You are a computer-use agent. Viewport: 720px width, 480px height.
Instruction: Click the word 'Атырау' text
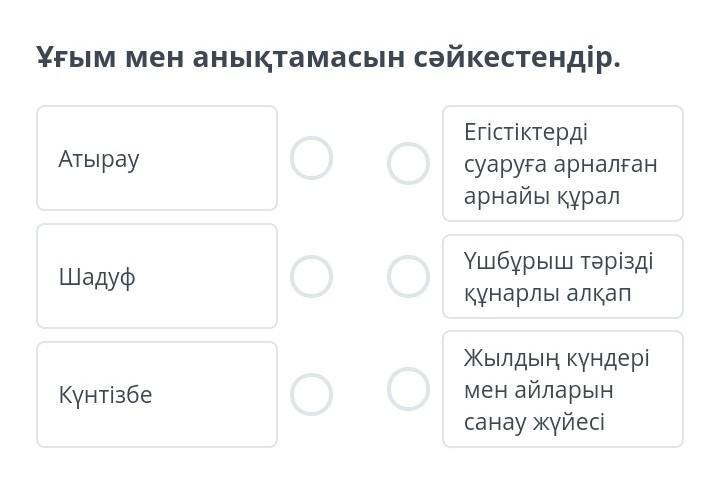[x=99, y=159]
